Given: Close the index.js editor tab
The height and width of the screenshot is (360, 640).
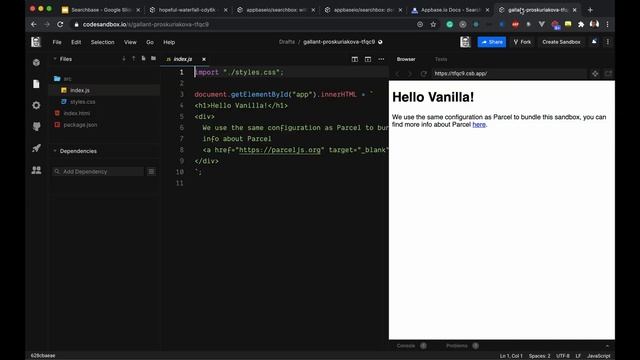Looking at the screenshot, I should point(204,59).
